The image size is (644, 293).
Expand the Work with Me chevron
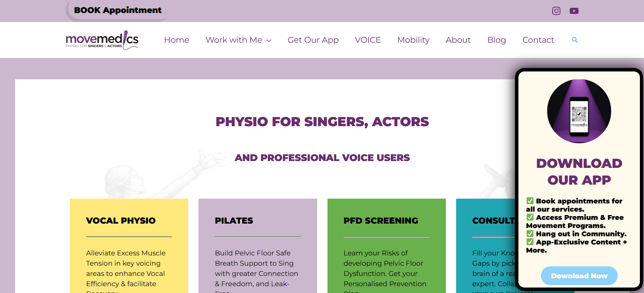269,41
